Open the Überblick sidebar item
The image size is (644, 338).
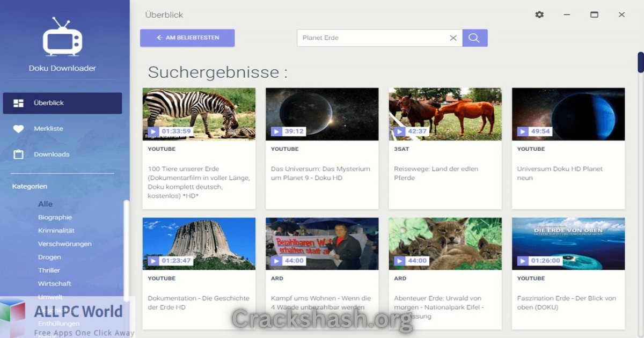tap(62, 103)
